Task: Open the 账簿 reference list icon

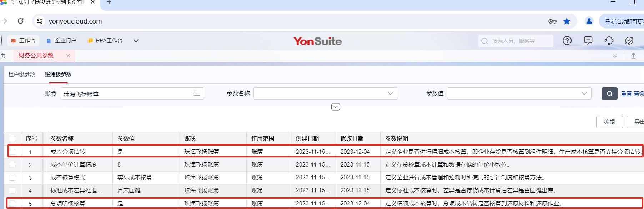Action: coord(197,93)
